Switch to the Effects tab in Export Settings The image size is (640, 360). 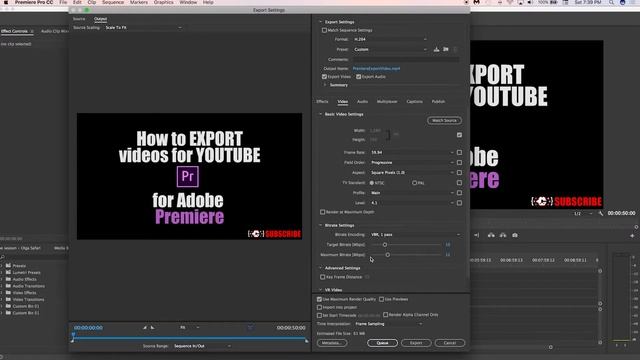pyautogui.click(x=322, y=102)
